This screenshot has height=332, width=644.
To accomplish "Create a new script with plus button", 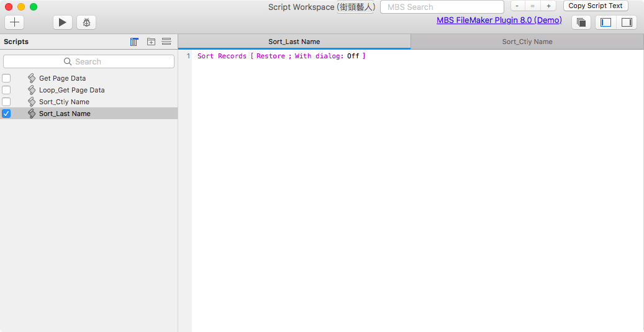I will (x=14, y=22).
